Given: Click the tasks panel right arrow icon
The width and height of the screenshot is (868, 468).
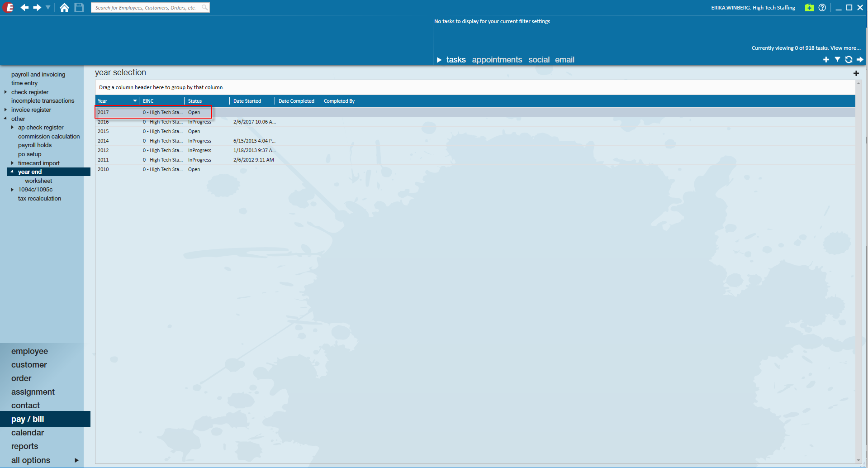Looking at the screenshot, I should (x=860, y=60).
